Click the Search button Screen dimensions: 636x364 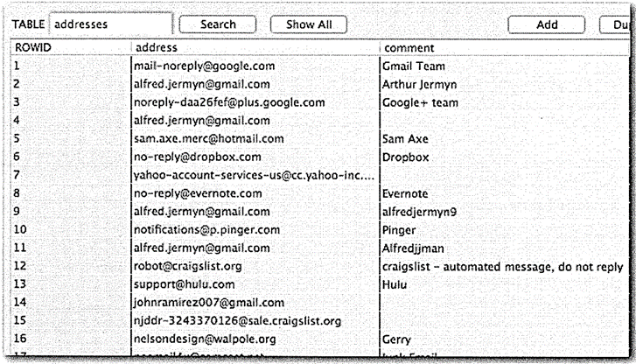(218, 24)
